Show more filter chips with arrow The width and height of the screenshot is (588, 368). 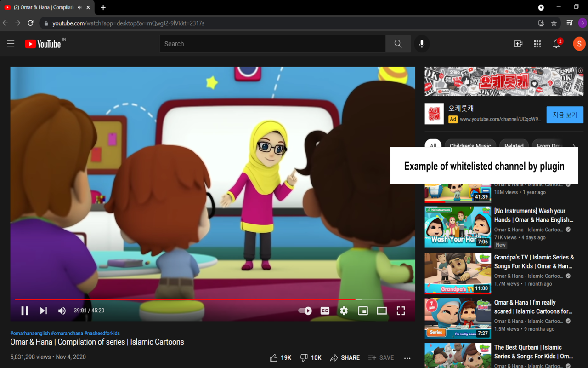(574, 144)
